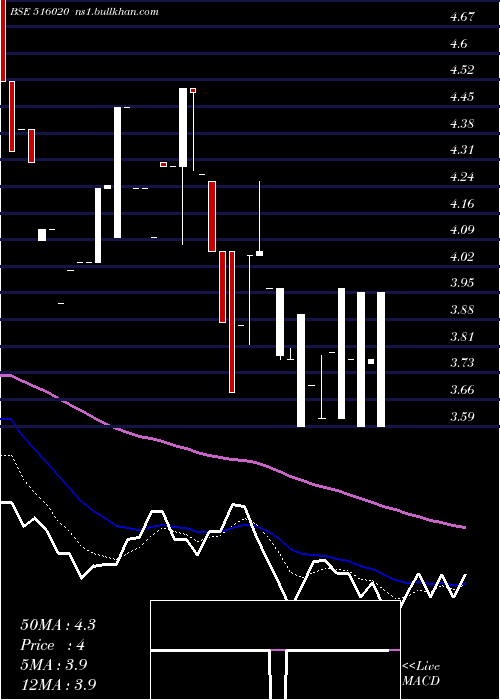The image size is (500, 700).
Task: Click the 3.88 price axis label
Action: (x=462, y=310)
